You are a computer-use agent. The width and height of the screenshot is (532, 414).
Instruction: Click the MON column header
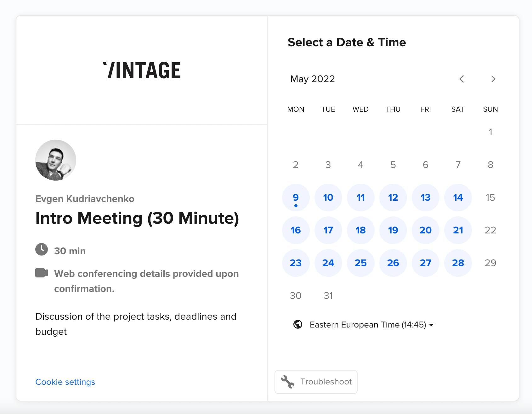(x=296, y=109)
